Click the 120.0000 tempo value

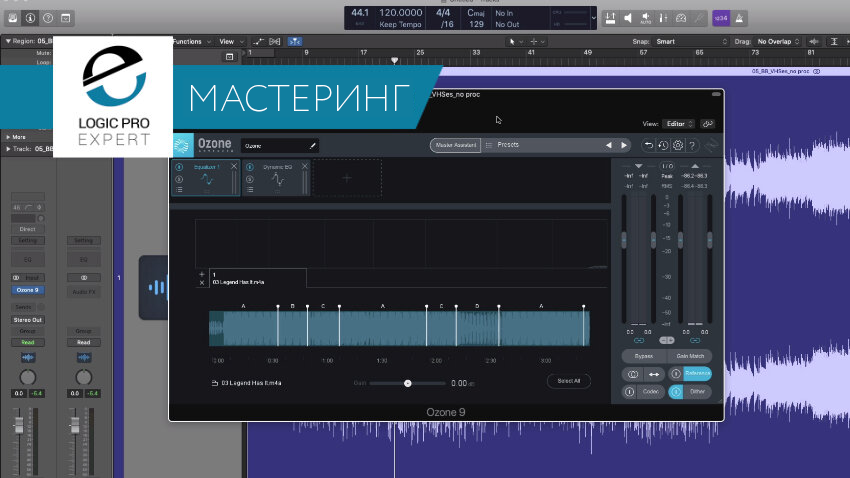pyautogui.click(x=401, y=13)
